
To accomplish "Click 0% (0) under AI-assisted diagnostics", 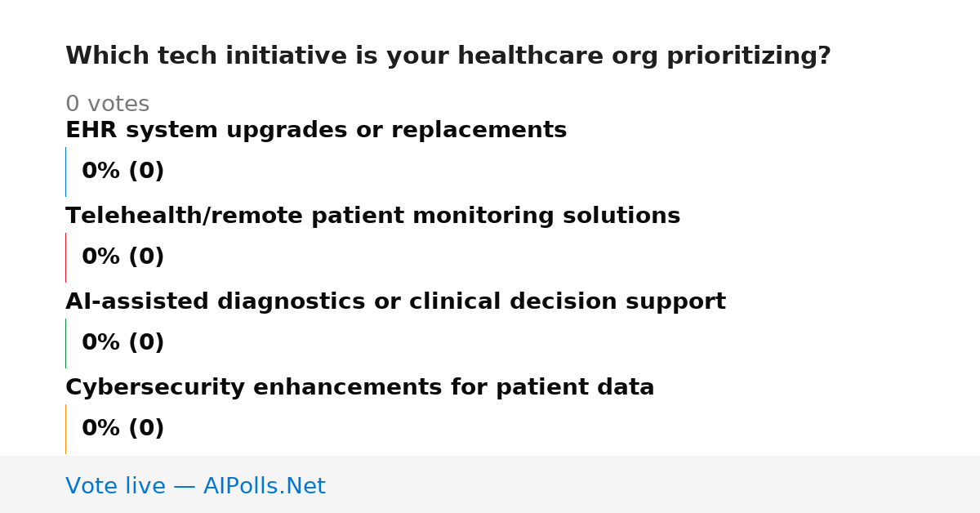I will pos(123,343).
